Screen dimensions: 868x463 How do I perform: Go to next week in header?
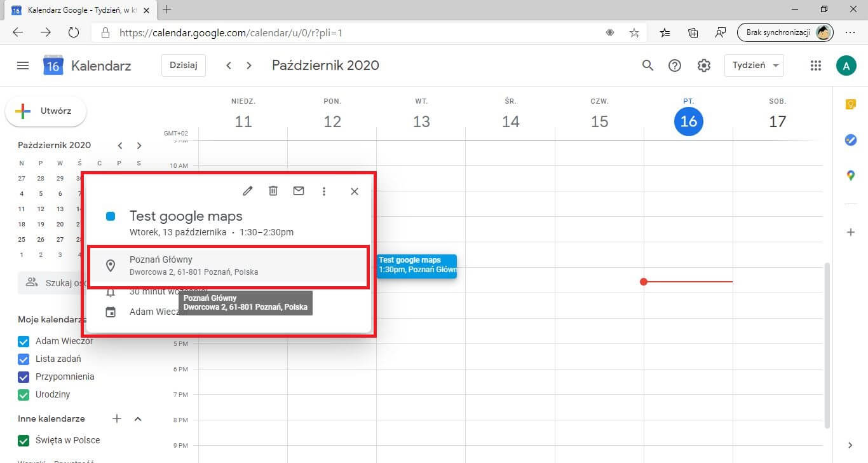(249, 66)
